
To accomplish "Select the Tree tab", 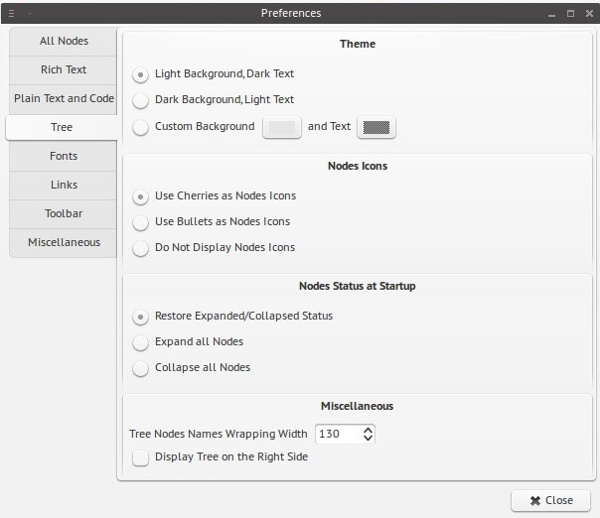I will [x=62, y=127].
